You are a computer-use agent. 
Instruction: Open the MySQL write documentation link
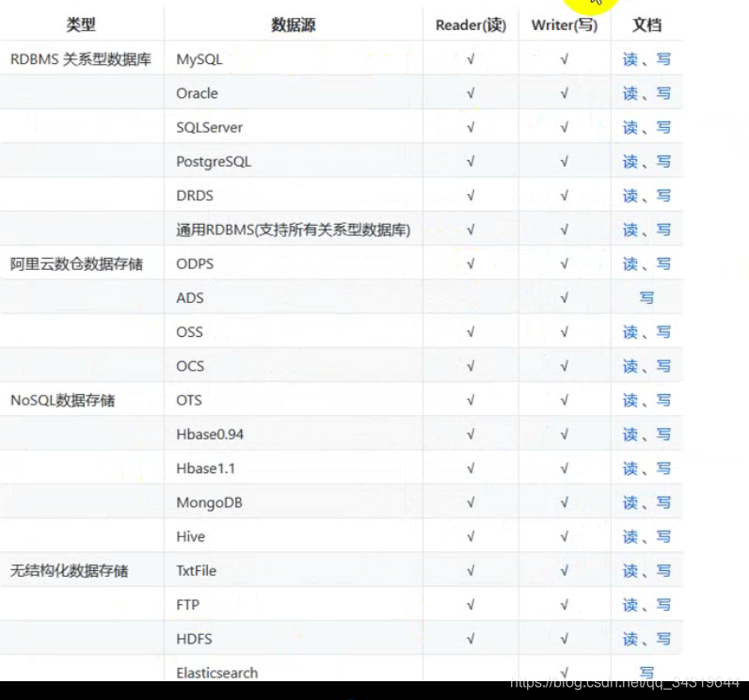(663, 59)
